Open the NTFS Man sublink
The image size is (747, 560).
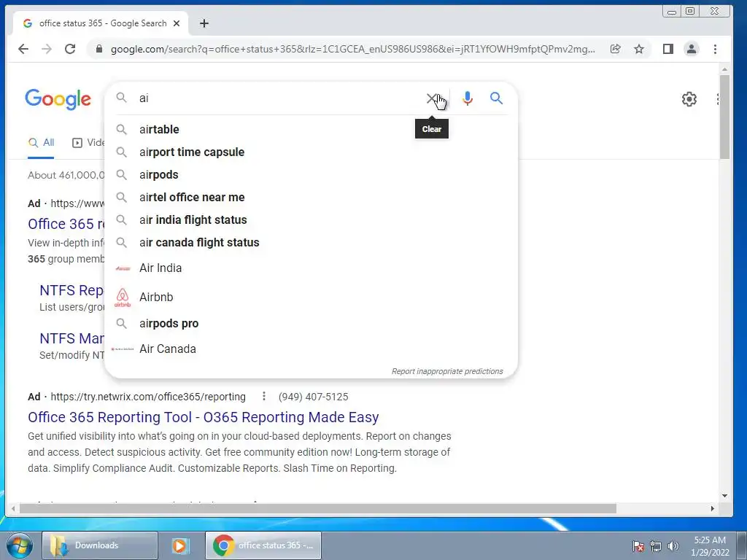click(x=72, y=338)
